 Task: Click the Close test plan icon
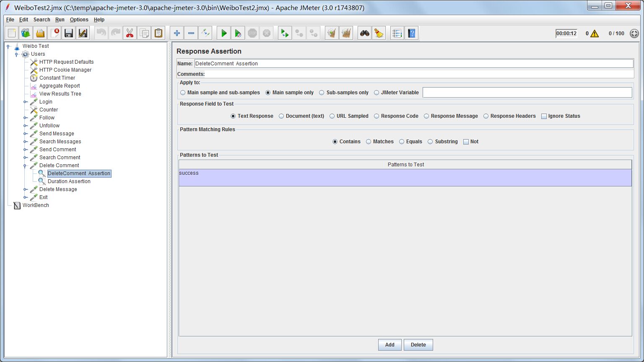tap(55, 33)
